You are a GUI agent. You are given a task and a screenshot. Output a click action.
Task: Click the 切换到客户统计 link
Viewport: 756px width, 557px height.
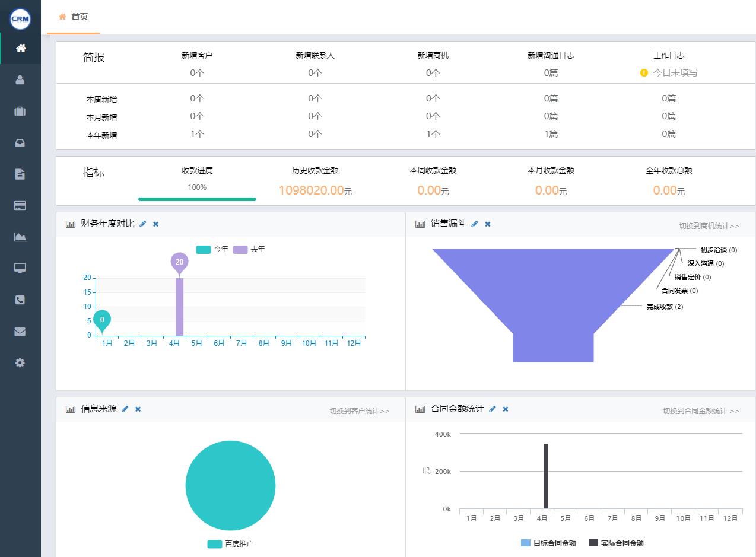[x=360, y=411]
